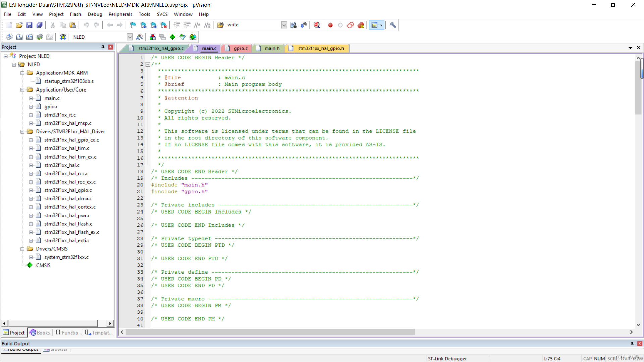Image resolution: width=644 pixels, height=362 pixels.
Task: Download code to flash with the LOAD icon
Action: coord(63,37)
